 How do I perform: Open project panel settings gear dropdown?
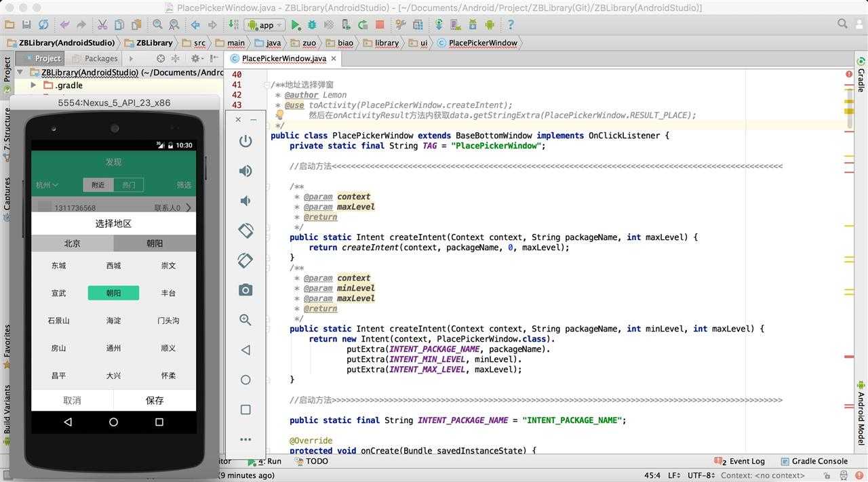(x=197, y=58)
